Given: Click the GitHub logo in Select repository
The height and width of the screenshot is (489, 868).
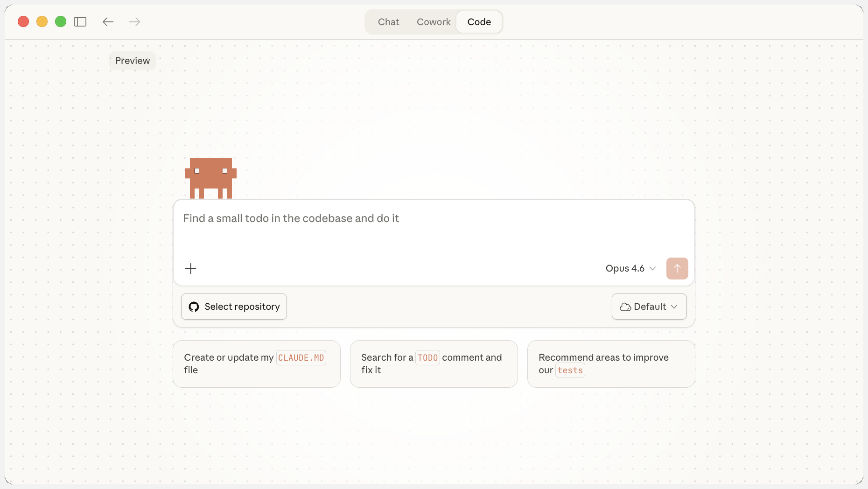Looking at the screenshot, I should [x=194, y=307].
